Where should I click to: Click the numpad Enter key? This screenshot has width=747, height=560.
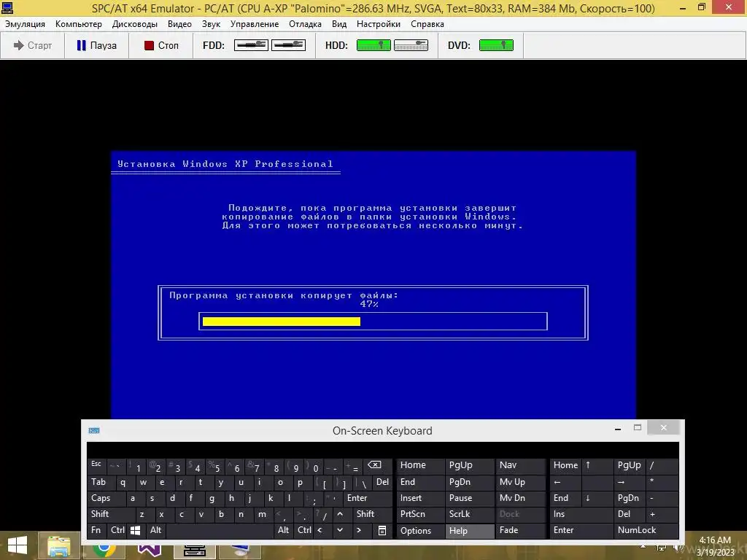581,530
